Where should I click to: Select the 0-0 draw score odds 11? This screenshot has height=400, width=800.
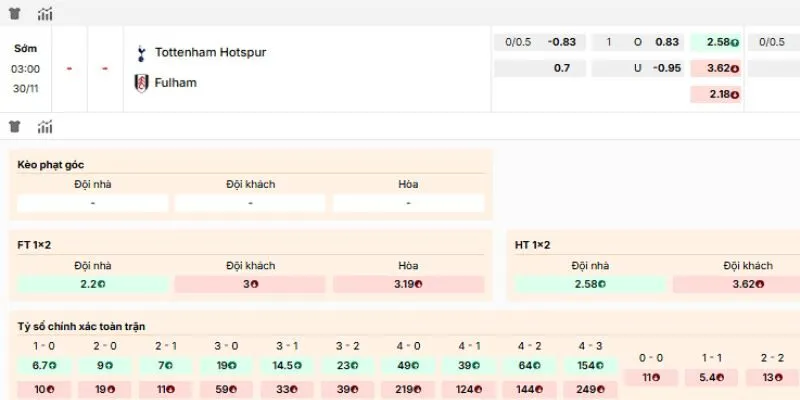click(651, 378)
